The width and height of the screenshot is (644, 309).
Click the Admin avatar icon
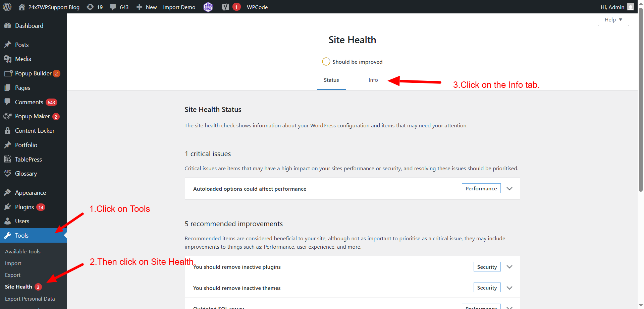tap(631, 7)
